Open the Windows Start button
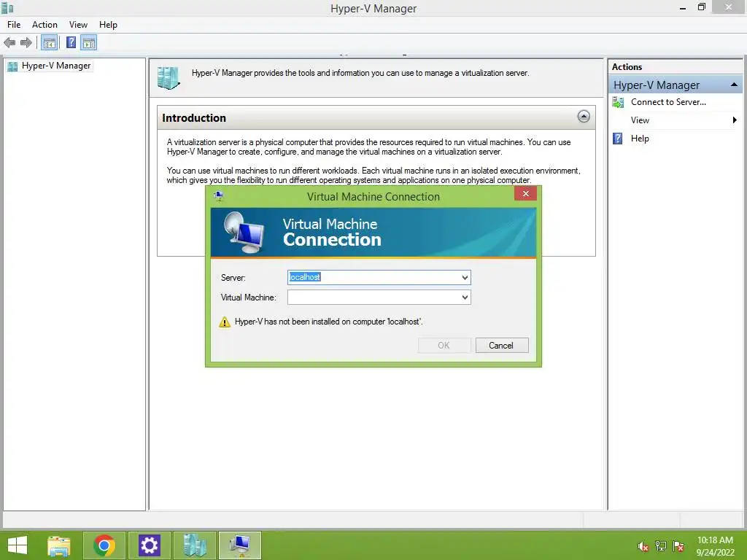 (x=18, y=545)
